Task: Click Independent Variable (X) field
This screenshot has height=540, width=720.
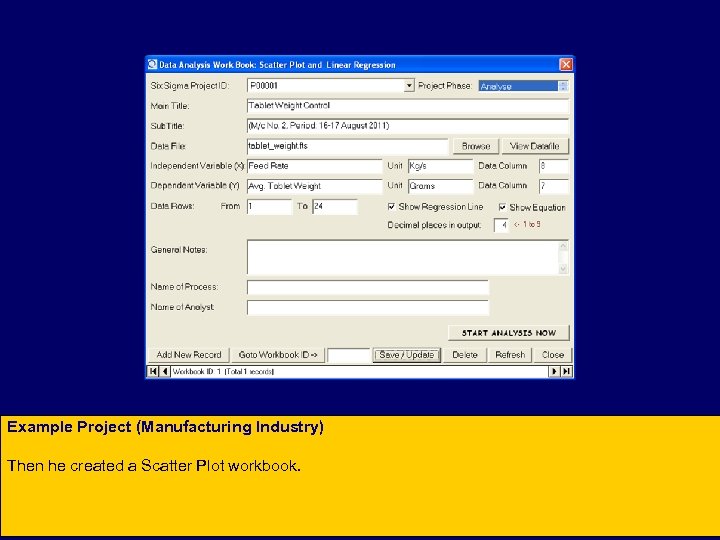Action: pyautogui.click(x=314, y=166)
